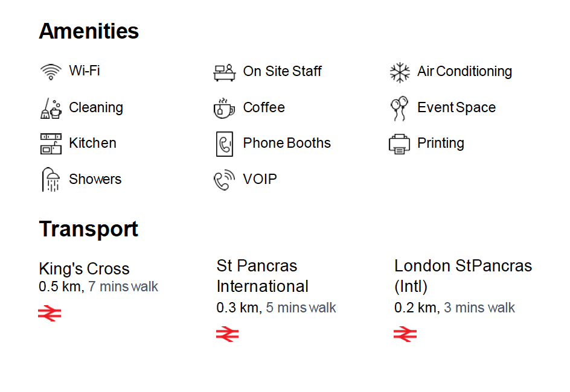Viewport: 570px width, 392px height.
Task: Click the On Site Staff desk icon
Action: (x=225, y=72)
